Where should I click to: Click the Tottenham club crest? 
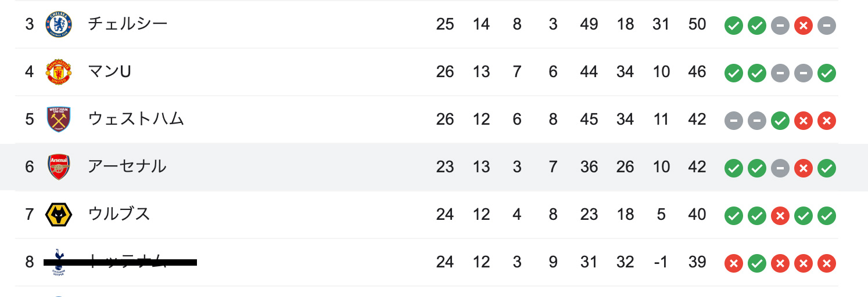click(x=59, y=262)
